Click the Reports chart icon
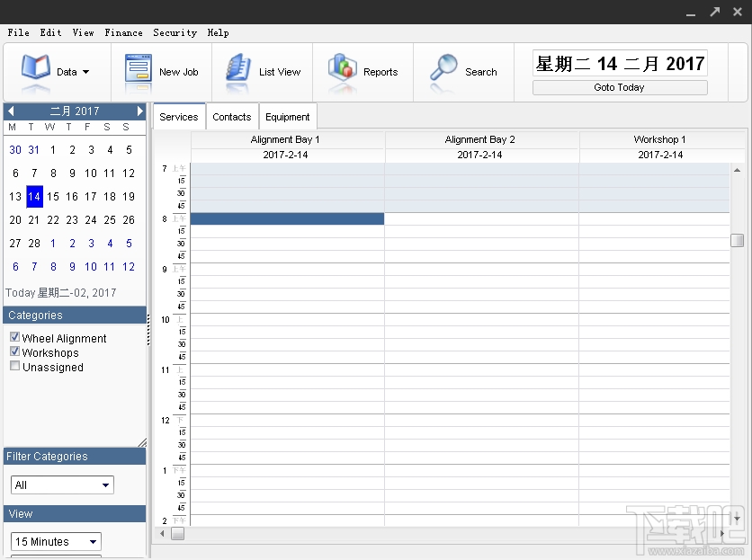 click(342, 67)
